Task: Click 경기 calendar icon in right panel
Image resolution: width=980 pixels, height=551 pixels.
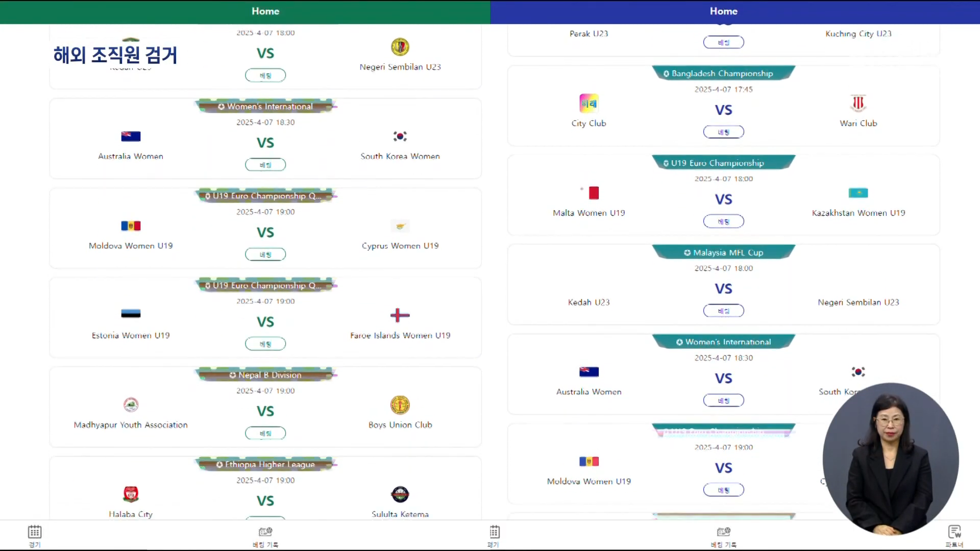Action: (x=494, y=532)
